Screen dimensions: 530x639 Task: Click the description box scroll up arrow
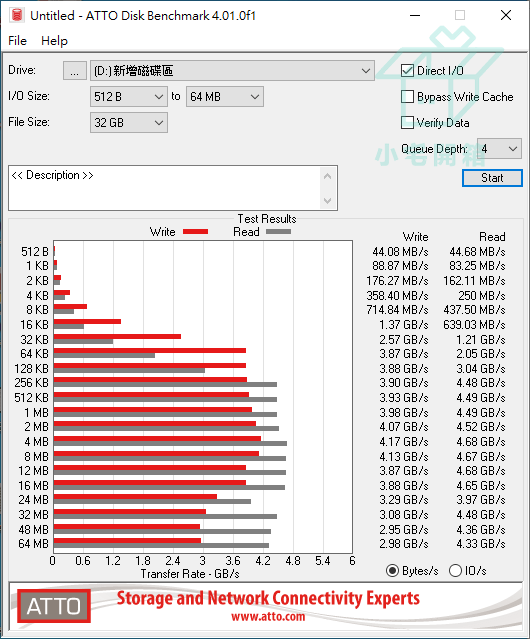point(328,176)
